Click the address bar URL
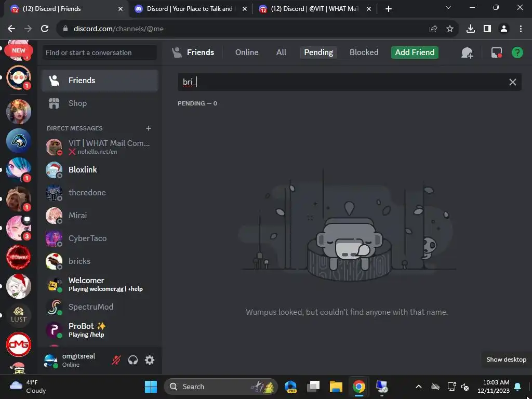The height and width of the screenshot is (399, 532). click(x=118, y=29)
